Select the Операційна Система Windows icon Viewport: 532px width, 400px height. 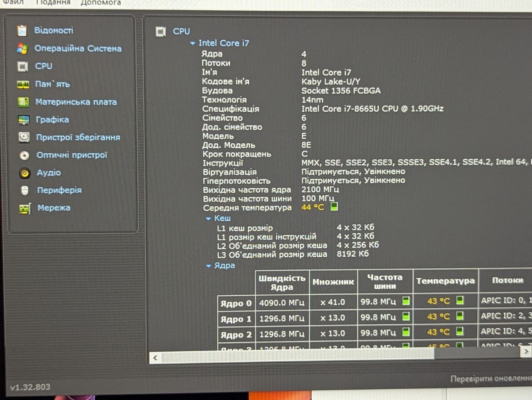point(22,49)
